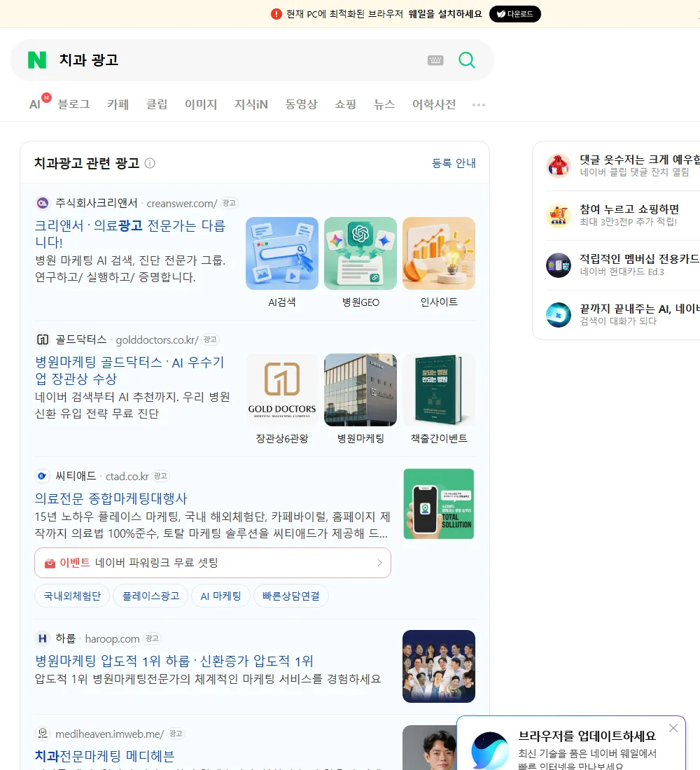Open the 책출간이벤트 book thumbnail

point(439,390)
